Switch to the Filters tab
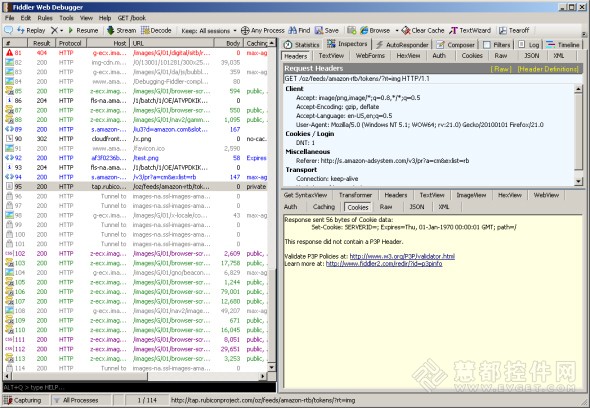 click(496, 45)
